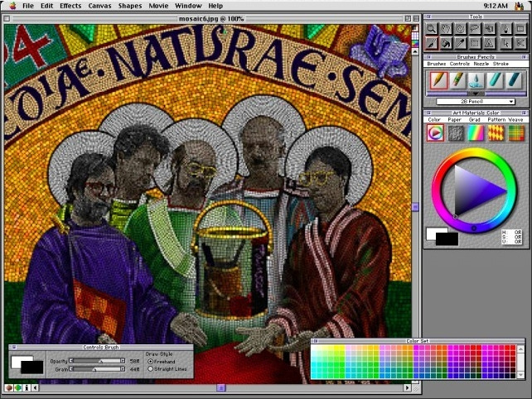
Task: Click the Opacity slider right arrow
Action: (x=123, y=361)
